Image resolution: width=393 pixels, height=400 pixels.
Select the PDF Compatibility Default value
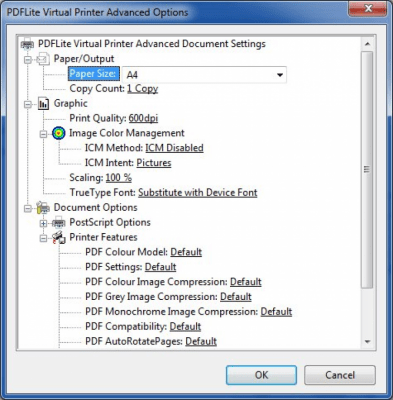tap(185, 326)
